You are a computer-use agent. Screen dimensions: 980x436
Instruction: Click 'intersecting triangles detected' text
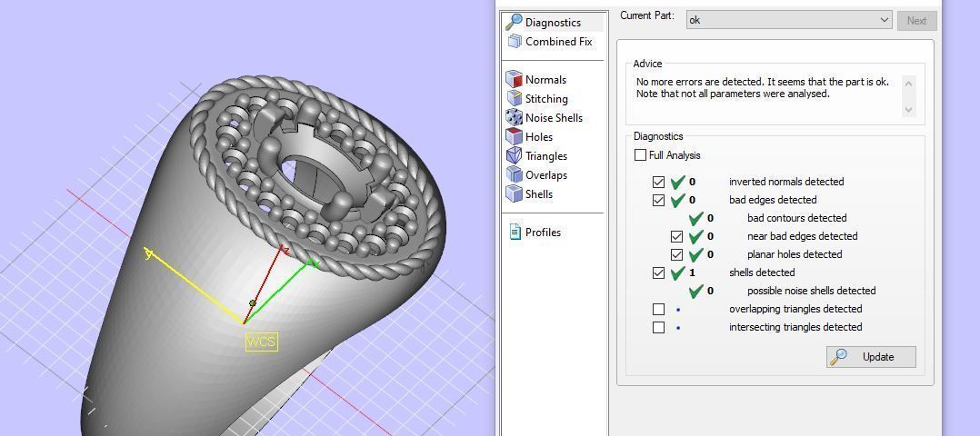[795, 327]
